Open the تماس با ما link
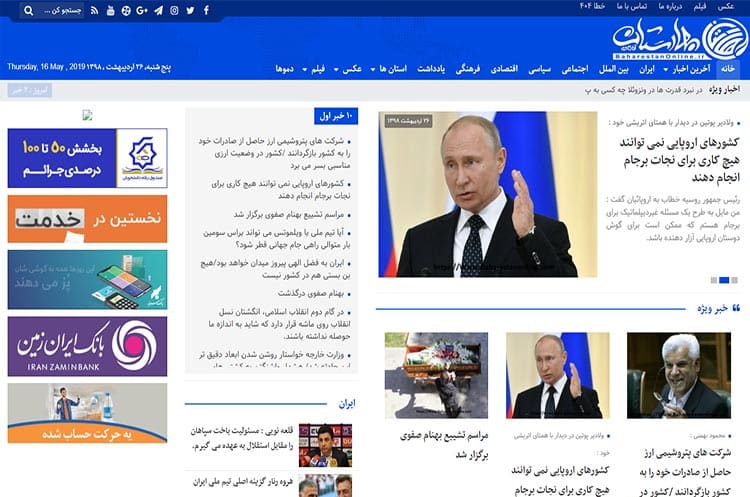Image resolution: width=750 pixels, height=497 pixels. point(632,6)
